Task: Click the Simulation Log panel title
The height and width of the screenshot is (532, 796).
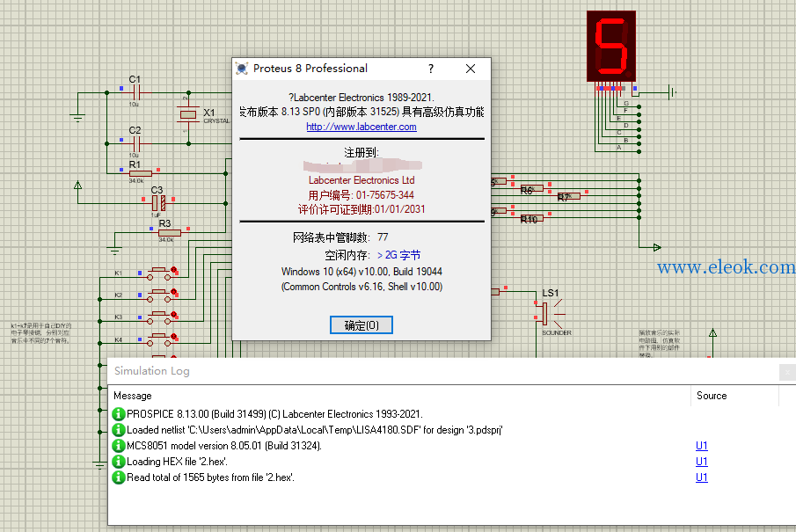Action: 152,371
